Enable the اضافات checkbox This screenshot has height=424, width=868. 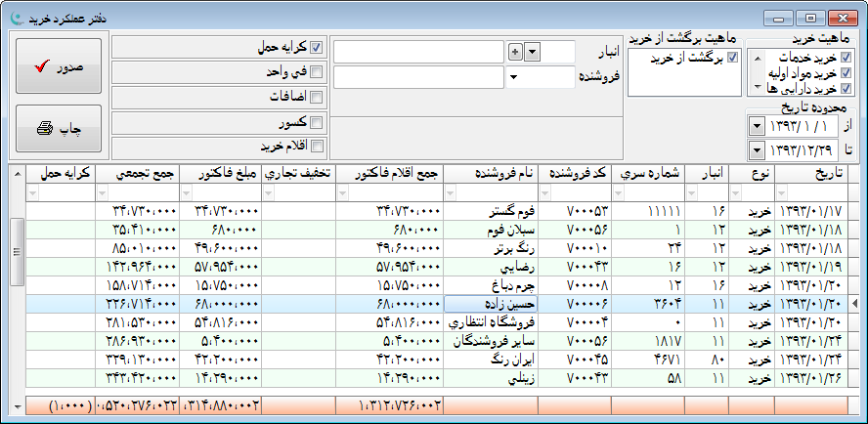pos(316,98)
